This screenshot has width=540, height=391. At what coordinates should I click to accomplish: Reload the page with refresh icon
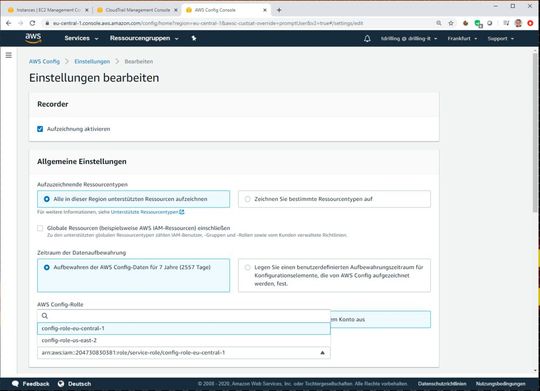coord(32,23)
